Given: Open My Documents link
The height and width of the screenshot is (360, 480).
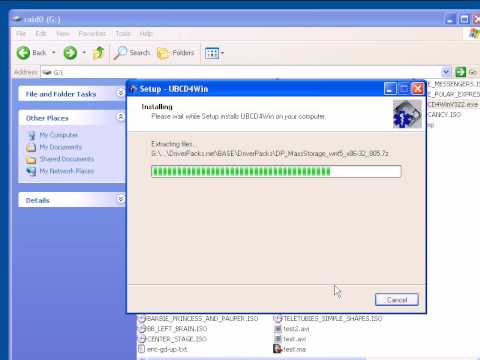Looking at the screenshot, I should click(60, 147).
